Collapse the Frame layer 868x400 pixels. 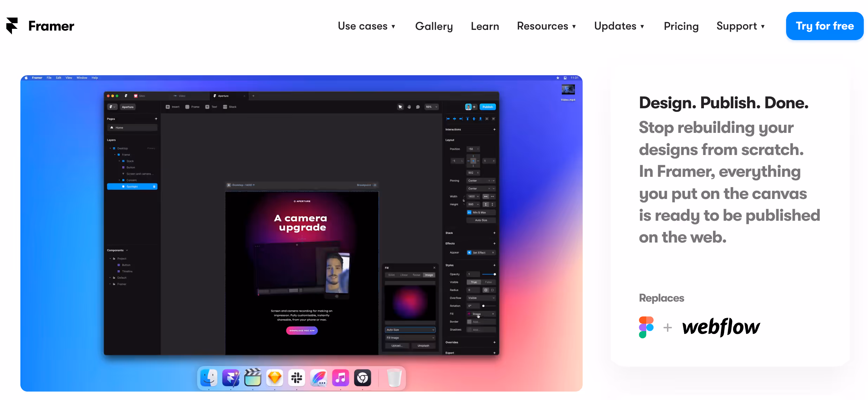[115, 155]
